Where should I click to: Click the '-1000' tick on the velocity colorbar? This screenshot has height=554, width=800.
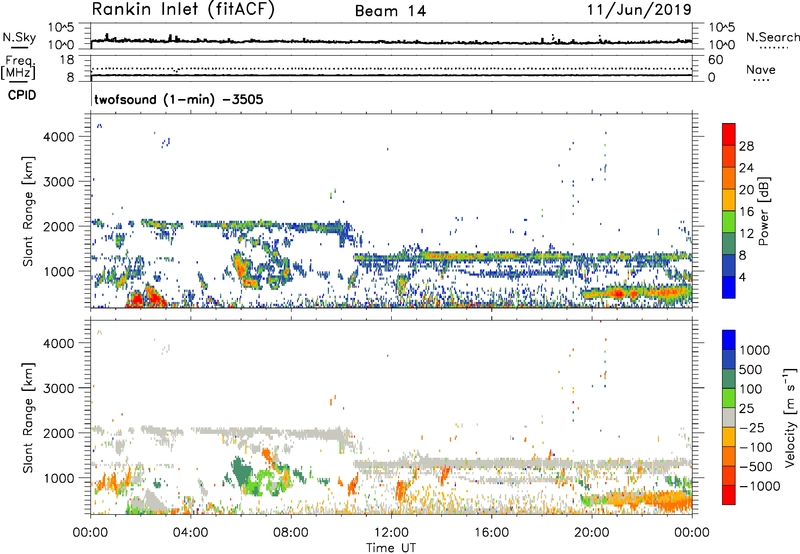coord(760,486)
